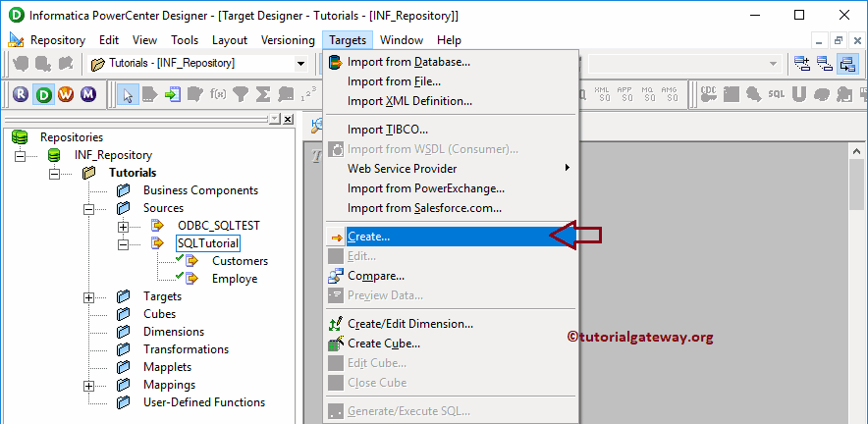
Task: Open the Repository menu
Action: point(58,40)
